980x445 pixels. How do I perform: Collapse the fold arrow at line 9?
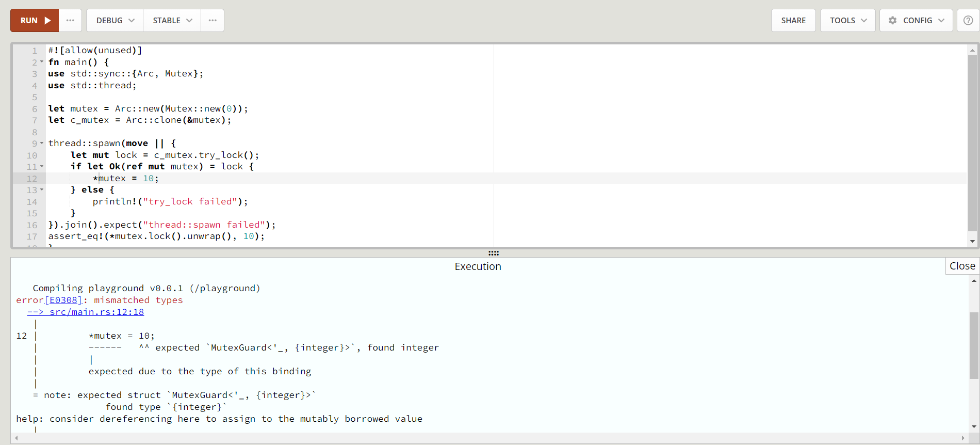click(42, 143)
